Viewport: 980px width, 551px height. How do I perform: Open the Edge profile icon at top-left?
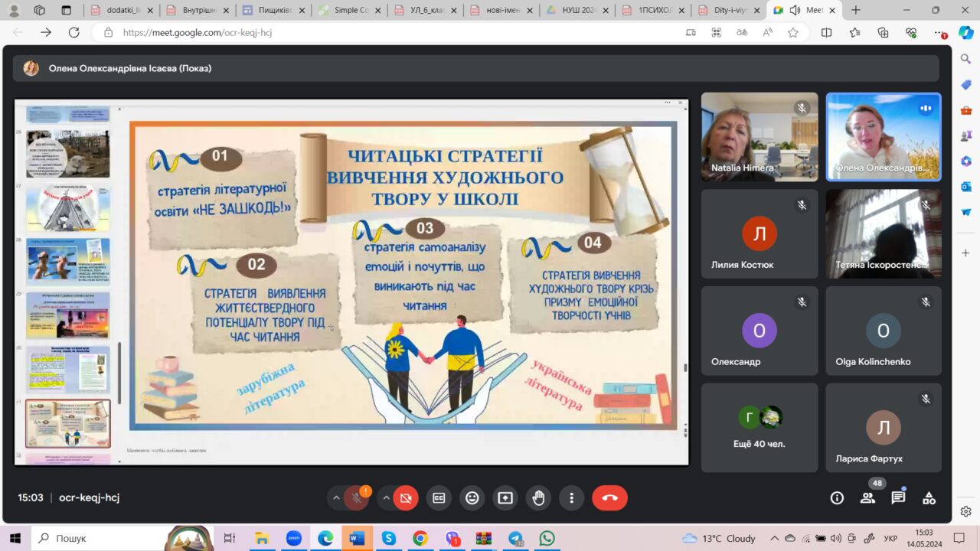coord(15,10)
